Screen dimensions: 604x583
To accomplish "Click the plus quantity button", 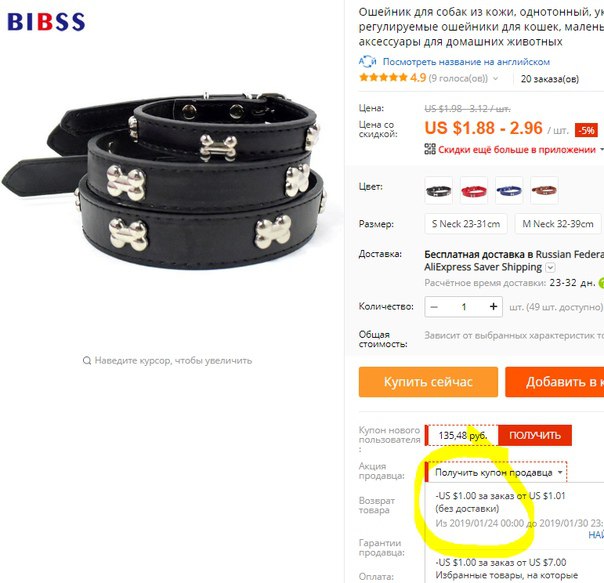I will (493, 307).
